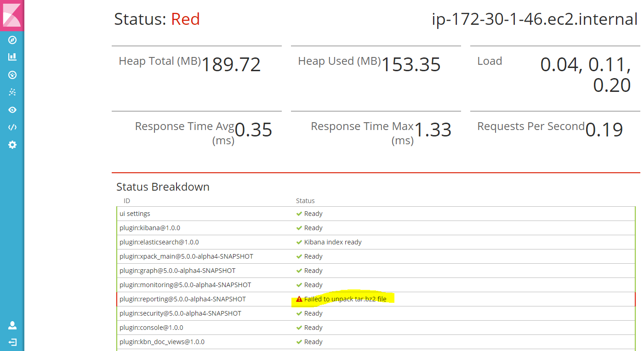The width and height of the screenshot is (644, 351).
Task: Click the logout icon in the sidebar
Action: coord(12,342)
